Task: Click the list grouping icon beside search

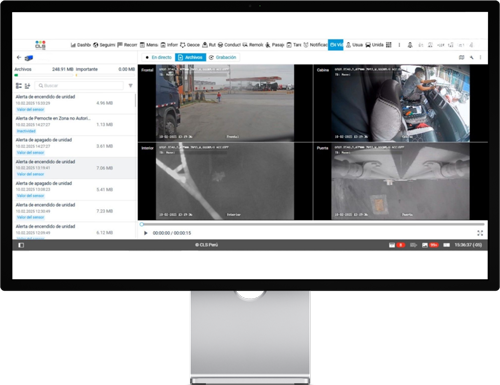Action: click(19, 86)
